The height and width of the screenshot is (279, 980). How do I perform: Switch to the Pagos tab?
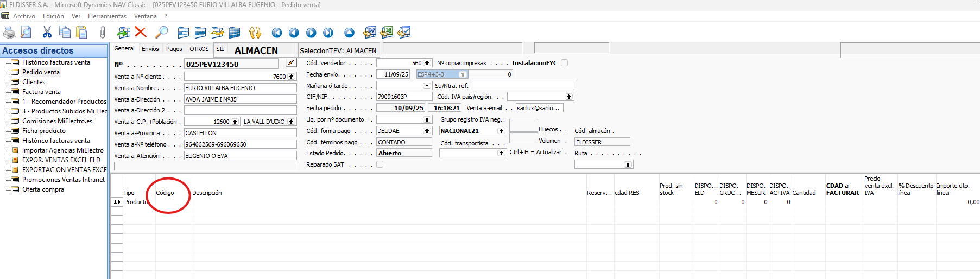point(174,49)
